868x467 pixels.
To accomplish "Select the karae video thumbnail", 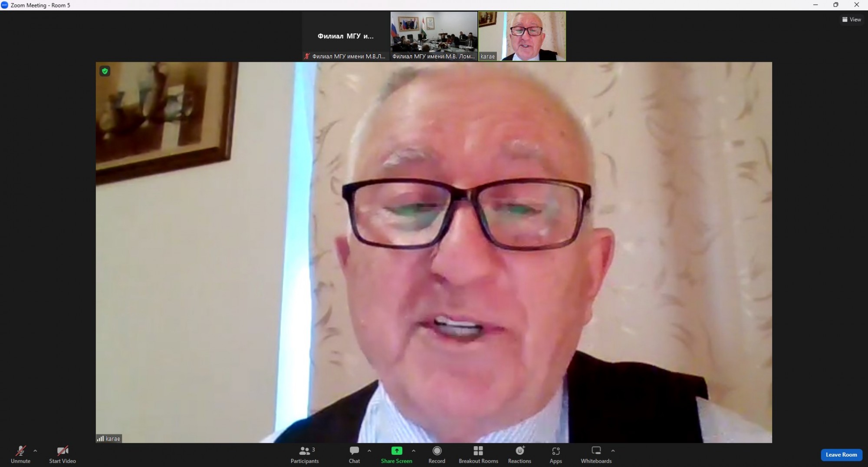I will pos(522,36).
